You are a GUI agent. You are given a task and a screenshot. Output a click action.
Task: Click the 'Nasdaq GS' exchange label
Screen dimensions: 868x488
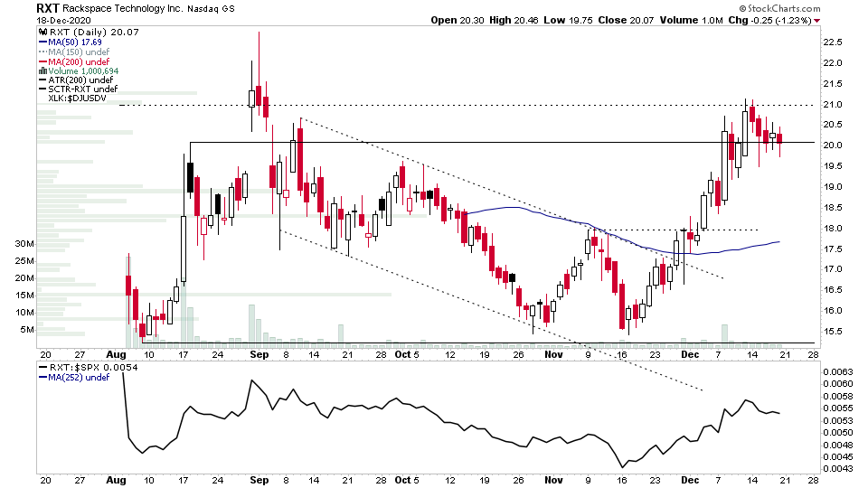[x=211, y=9]
